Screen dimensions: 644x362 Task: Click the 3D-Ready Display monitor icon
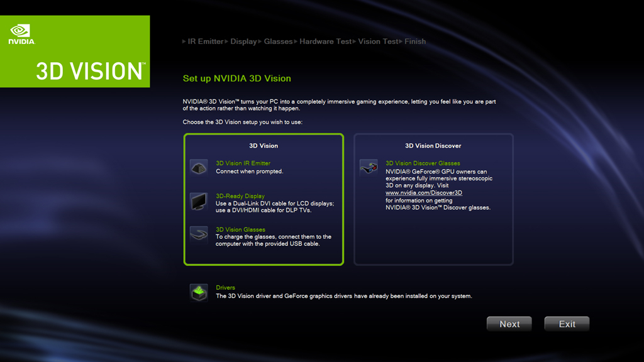click(199, 202)
